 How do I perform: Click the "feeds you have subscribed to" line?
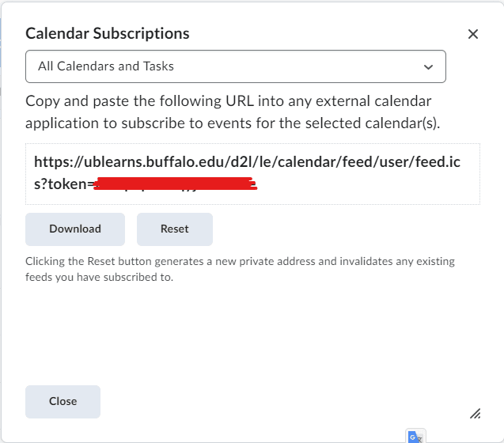(x=99, y=278)
